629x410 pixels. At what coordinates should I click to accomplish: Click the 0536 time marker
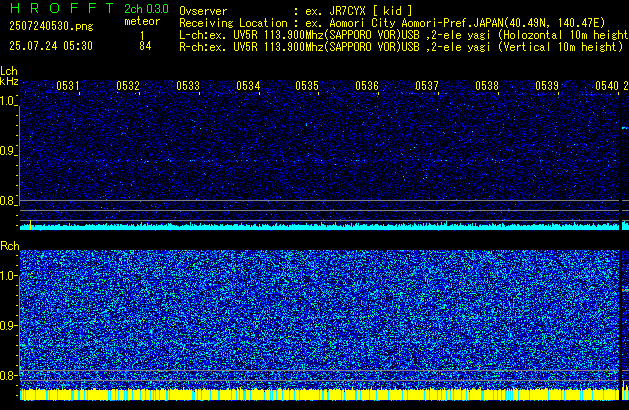click(367, 86)
